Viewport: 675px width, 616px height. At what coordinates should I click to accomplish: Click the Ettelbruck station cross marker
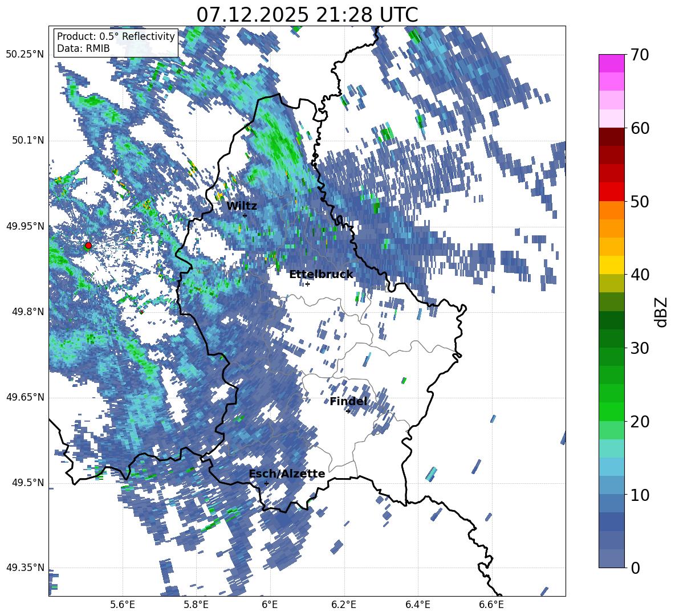[x=307, y=284]
